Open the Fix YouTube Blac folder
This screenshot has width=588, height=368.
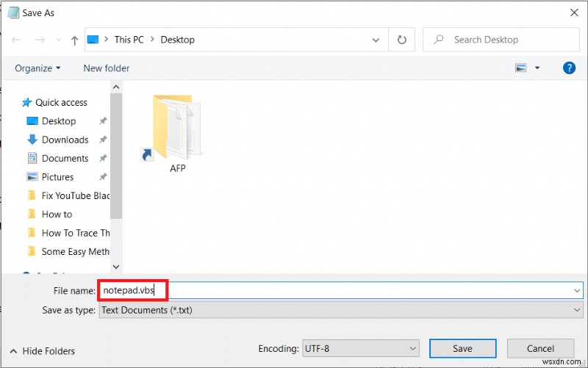coord(76,195)
